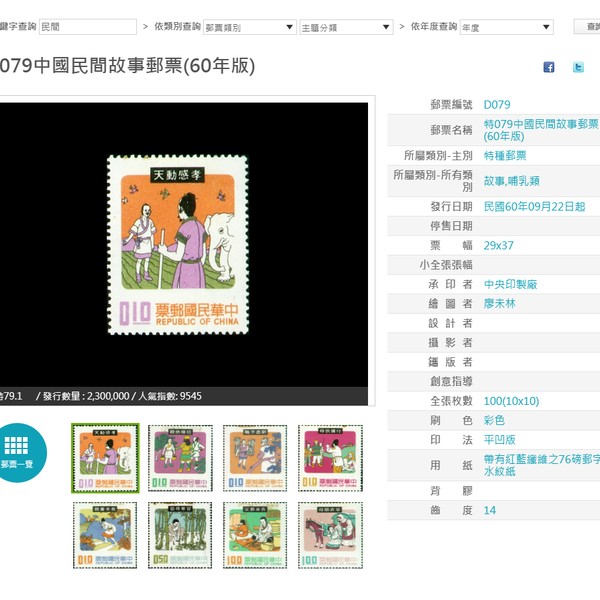Click the stamp size value 29x37
The width and height of the screenshot is (600, 600).
498,245
